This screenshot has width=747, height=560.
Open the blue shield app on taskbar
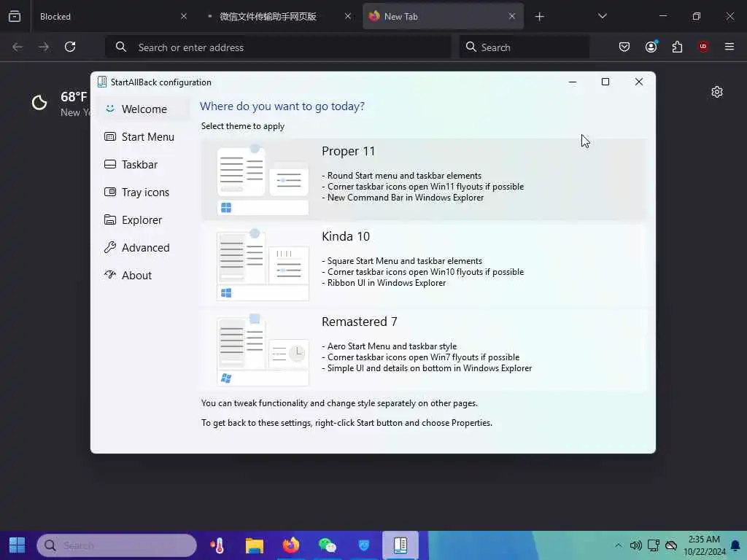[x=363, y=545]
